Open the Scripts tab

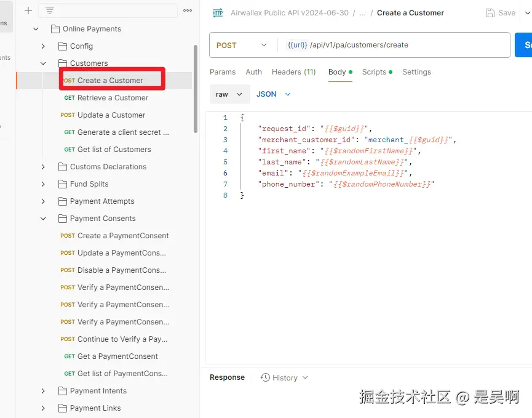pyautogui.click(x=377, y=72)
